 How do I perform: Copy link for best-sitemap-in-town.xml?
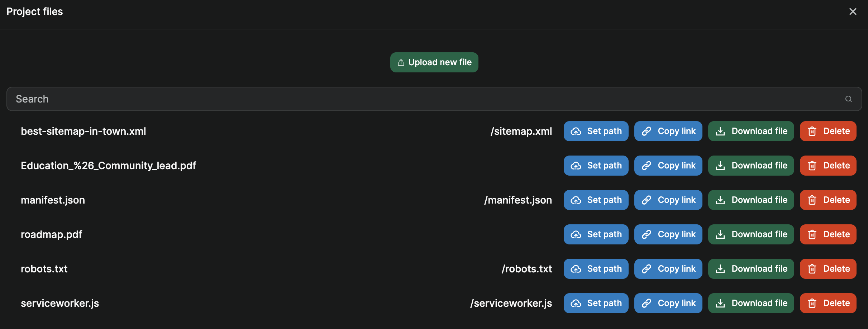point(668,131)
